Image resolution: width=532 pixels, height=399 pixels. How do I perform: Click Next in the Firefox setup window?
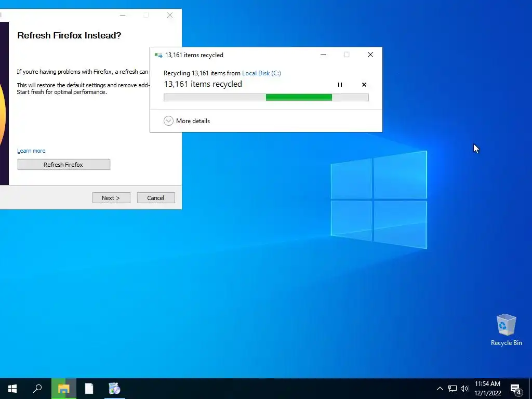[x=111, y=198]
